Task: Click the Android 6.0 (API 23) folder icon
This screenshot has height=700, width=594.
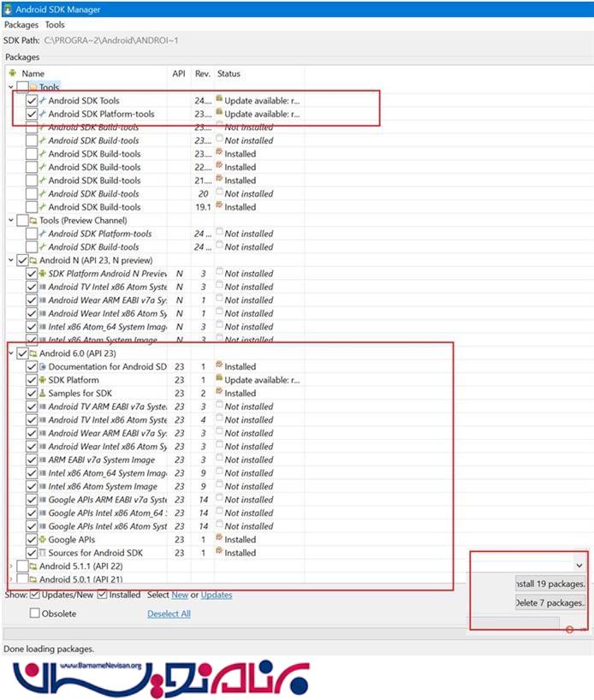Action: (33, 353)
